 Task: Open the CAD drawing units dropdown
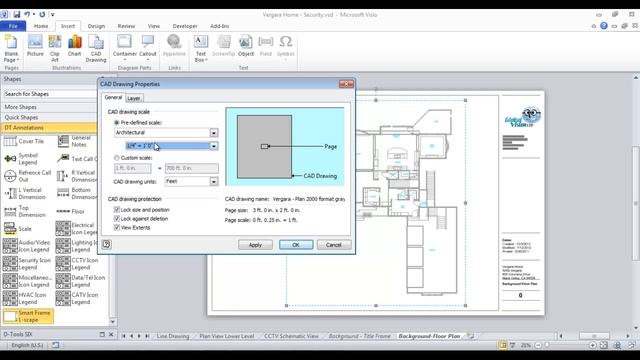(213, 181)
